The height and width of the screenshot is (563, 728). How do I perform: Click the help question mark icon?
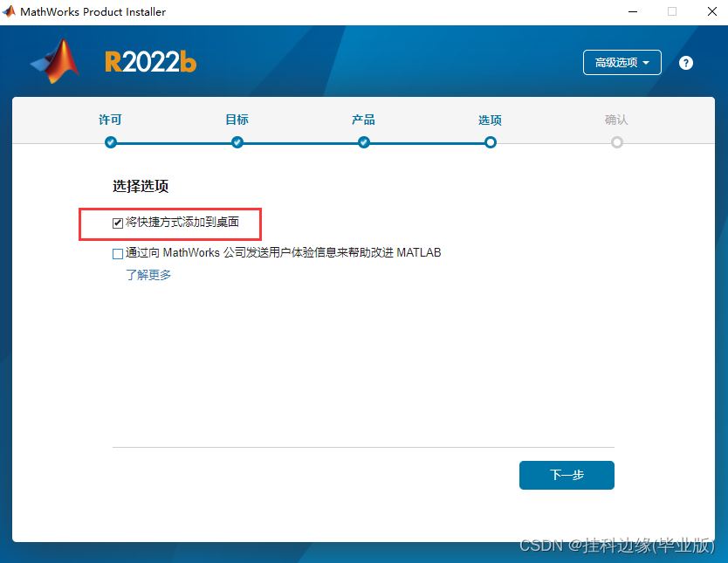pyautogui.click(x=686, y=63)
